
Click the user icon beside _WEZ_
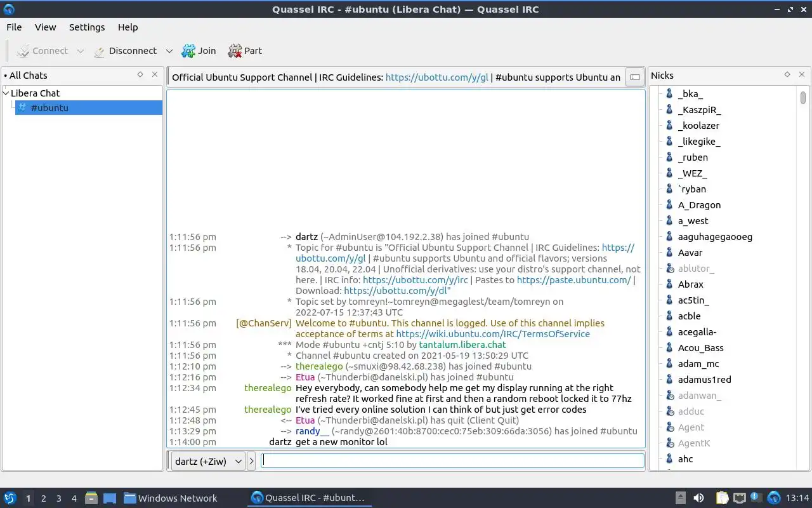[x=669, y=173]
